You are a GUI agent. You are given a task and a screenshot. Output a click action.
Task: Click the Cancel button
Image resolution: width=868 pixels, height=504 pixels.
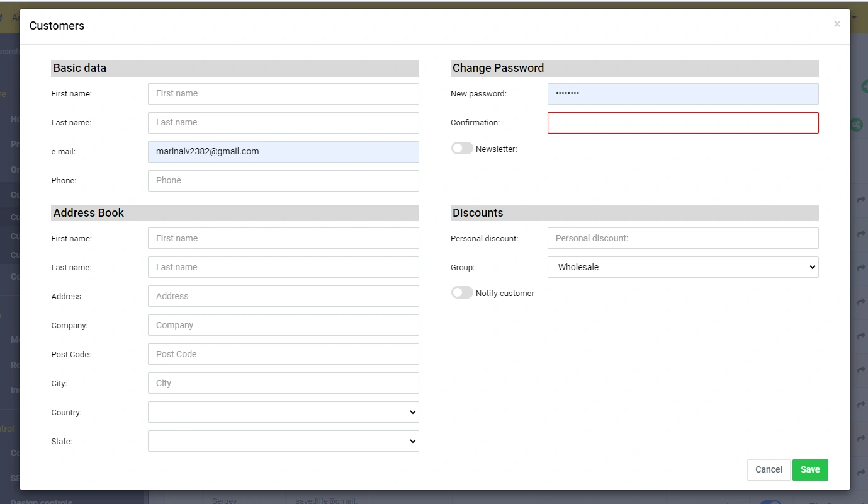pyautogui.click(x=768, y=469)
